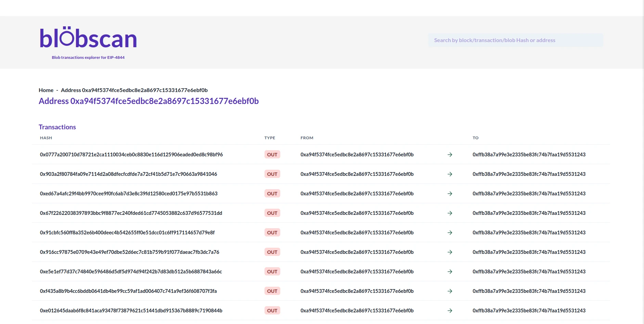Click OUT badge in 0x916cc978 row
The height and width of the screenshot is (324, 644).
272,252
